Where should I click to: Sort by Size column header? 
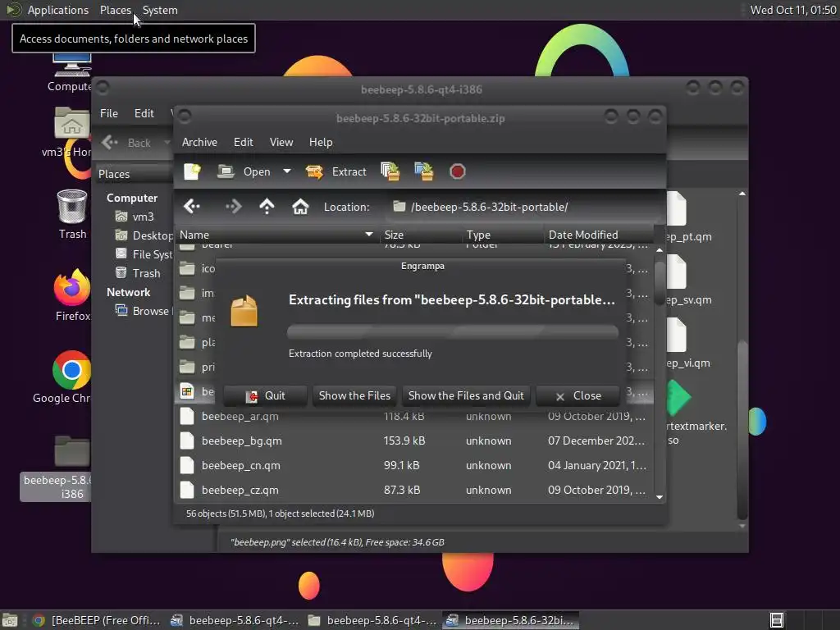[421, 235]
